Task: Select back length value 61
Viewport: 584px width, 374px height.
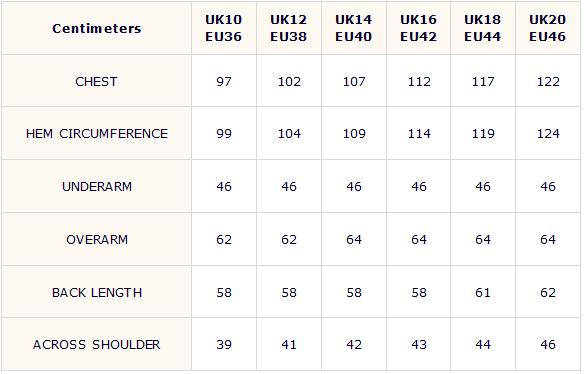Action: pyautogui.click(x=483, y=293)
